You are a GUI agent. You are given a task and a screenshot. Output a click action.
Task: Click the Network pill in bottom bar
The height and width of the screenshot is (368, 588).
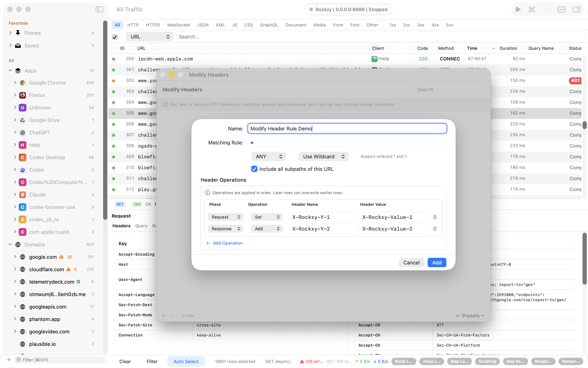[571, 361]
